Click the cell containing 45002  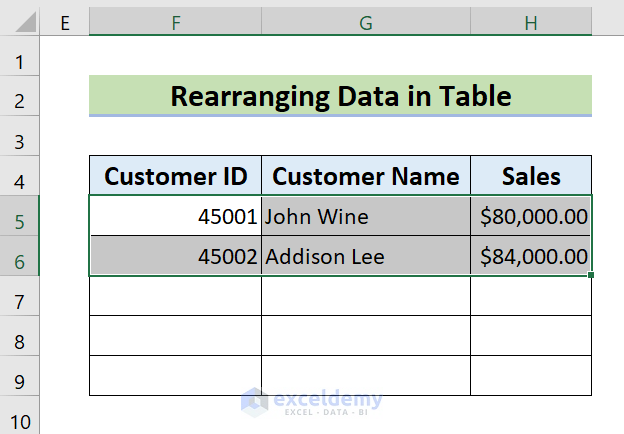click(x=175, y=256)
